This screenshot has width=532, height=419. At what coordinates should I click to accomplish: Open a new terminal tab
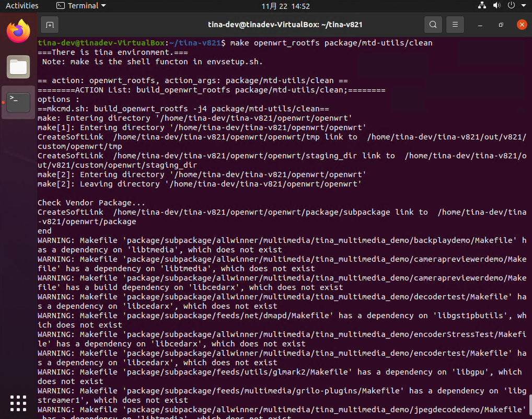pos(50,25)
